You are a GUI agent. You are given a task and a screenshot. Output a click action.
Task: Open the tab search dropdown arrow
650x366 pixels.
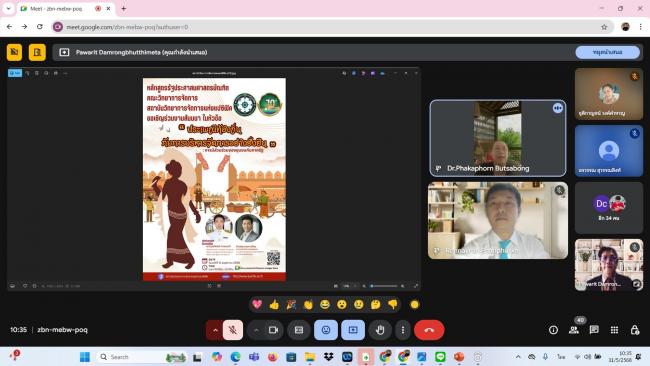pyautogui.click(x=8, y=8)
